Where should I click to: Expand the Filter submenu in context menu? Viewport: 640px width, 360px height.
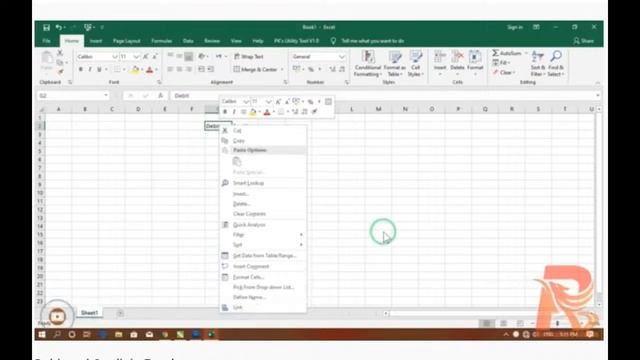263,235
